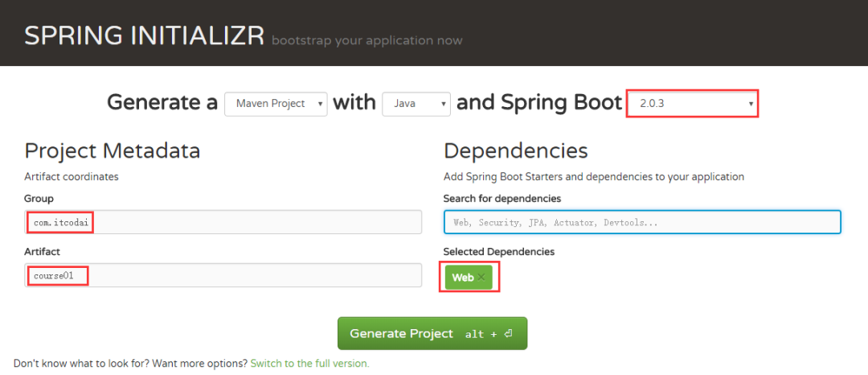The width and height of the screenshot is (868, 375).
Task: Click the Selected Dependencies label
Action: [x=498, y=252]
